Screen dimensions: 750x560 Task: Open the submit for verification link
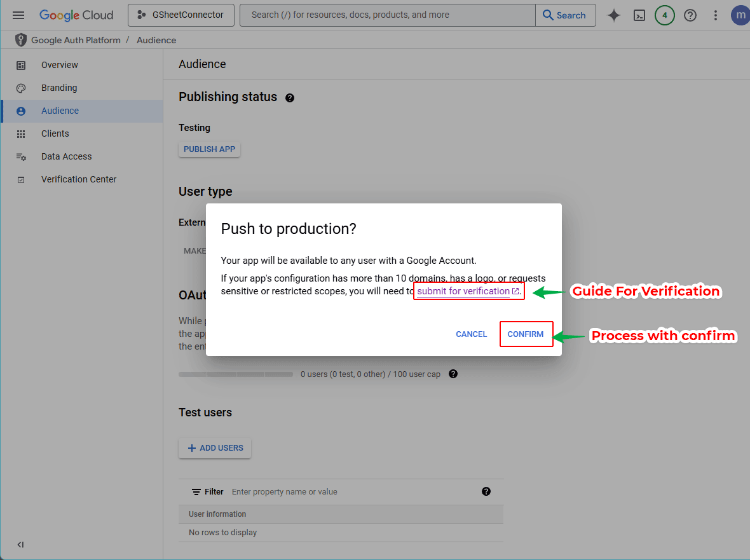point(468,291)
